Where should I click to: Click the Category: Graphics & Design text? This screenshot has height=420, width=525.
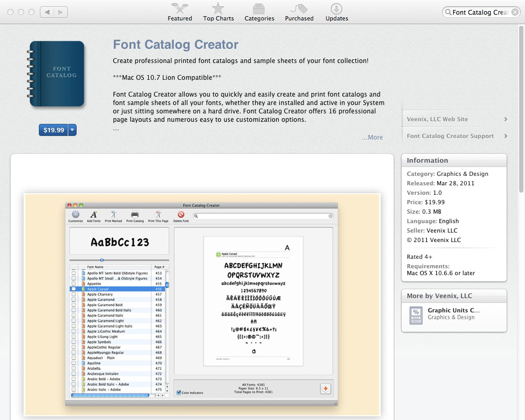(447, 174)
